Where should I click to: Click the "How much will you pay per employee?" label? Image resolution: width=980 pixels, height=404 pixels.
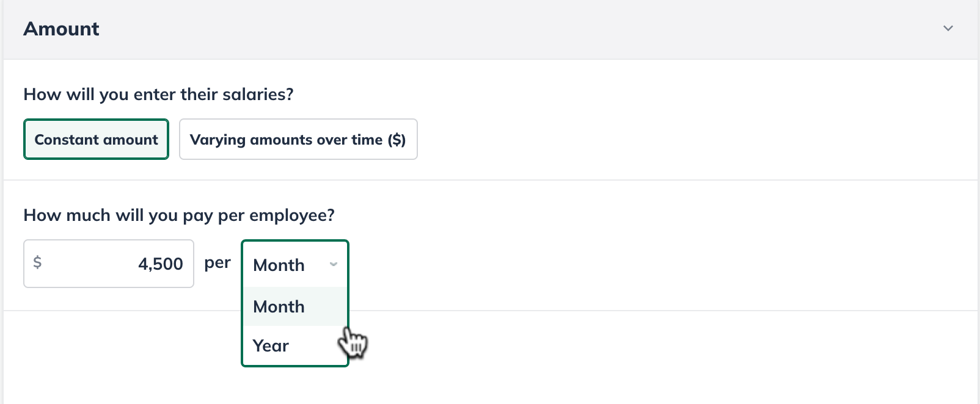point(179,215)
